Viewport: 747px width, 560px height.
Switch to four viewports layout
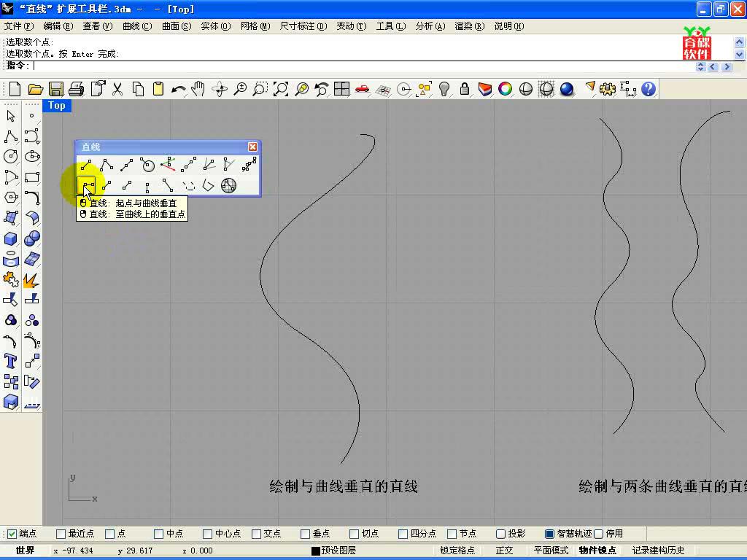coord(341,89)
